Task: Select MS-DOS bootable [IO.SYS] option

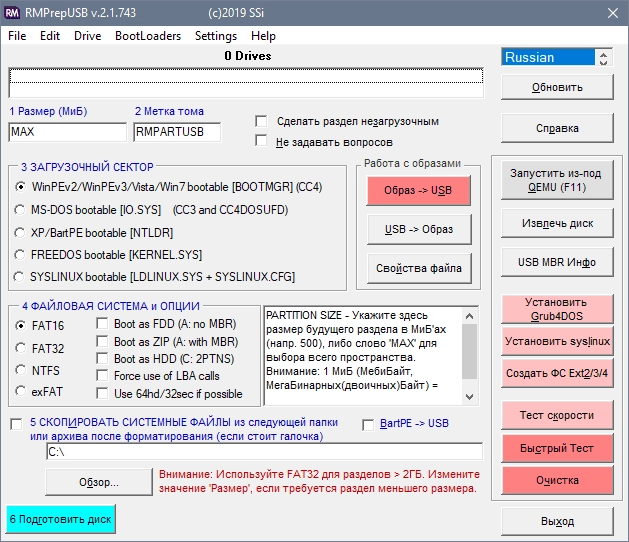Action: pyautogui.click(x=20, y=210)
